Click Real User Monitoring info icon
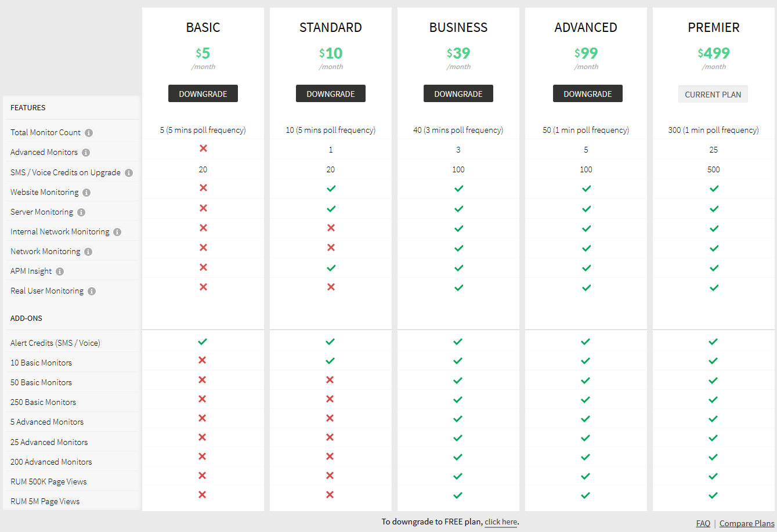 (92, 291)
